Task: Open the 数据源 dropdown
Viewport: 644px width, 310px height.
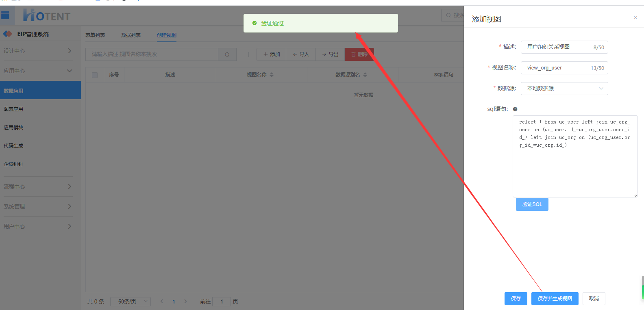Action: (x=564, y=89)
